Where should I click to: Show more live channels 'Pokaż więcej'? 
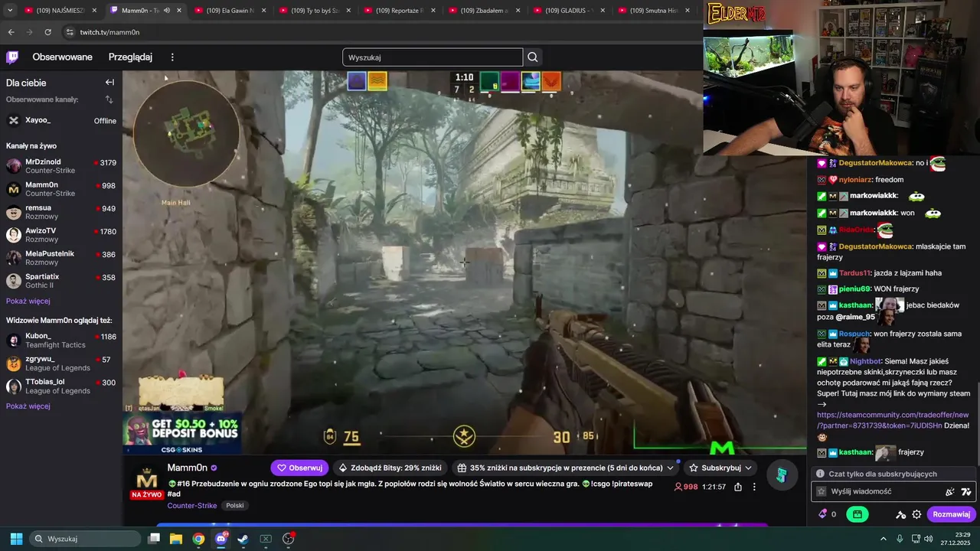tap(28, 301)
